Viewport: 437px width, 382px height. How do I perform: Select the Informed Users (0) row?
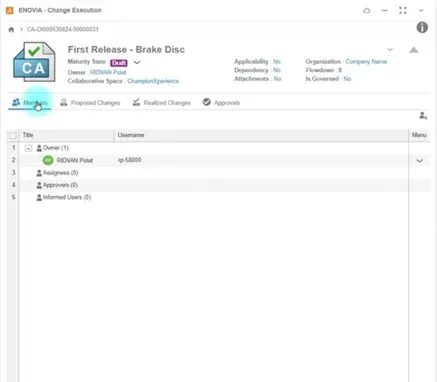point(218,197)
